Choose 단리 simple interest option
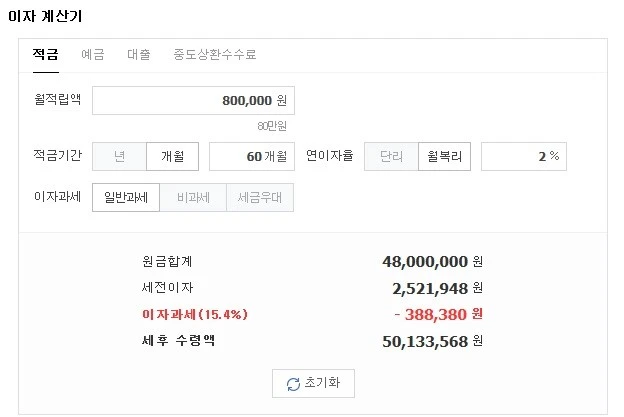Screen dimensions: 624x417 391,156
